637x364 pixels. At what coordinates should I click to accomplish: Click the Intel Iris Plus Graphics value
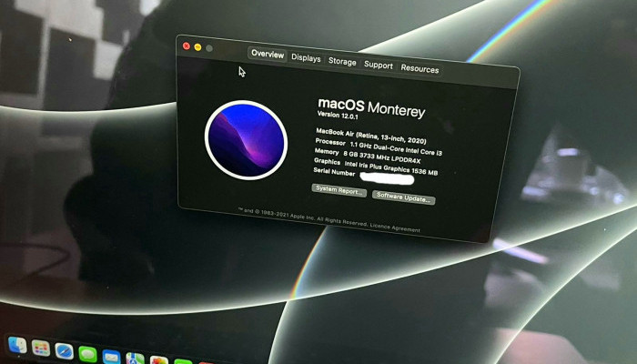point(390,167)
